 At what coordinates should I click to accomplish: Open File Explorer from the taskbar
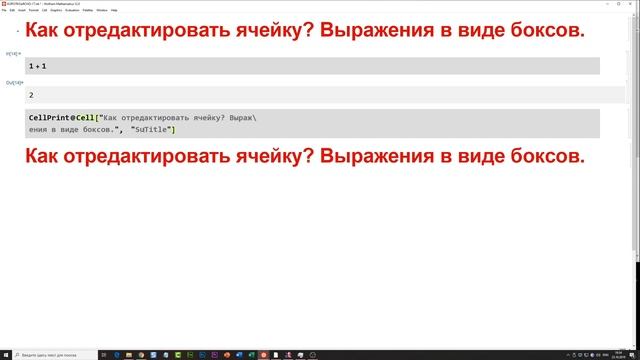coord(129,355)
